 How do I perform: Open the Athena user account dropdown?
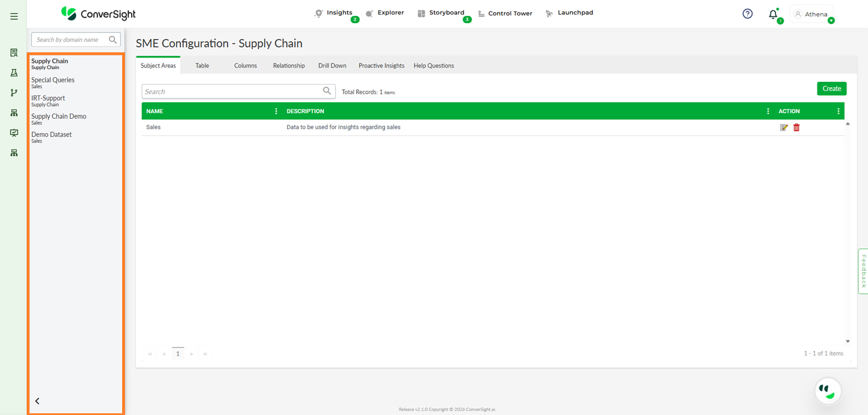click(812, 14)
